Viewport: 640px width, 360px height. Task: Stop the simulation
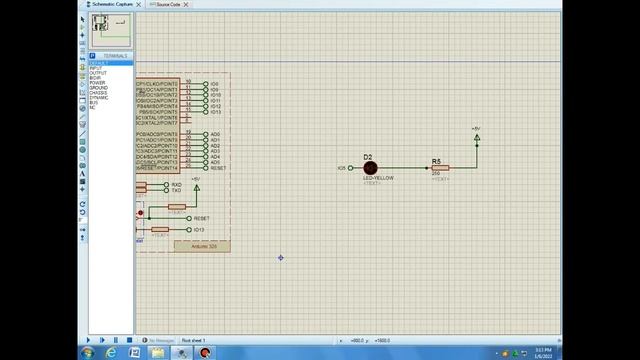[129, 340]
